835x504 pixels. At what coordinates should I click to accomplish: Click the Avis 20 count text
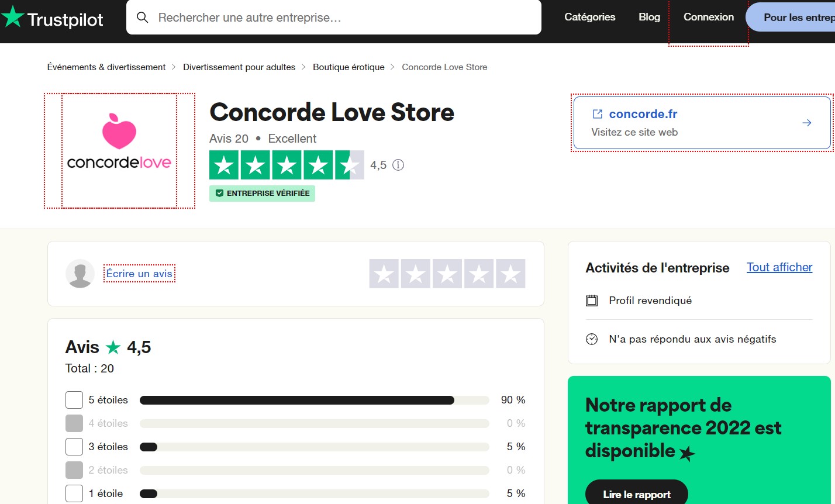point(229,139)
